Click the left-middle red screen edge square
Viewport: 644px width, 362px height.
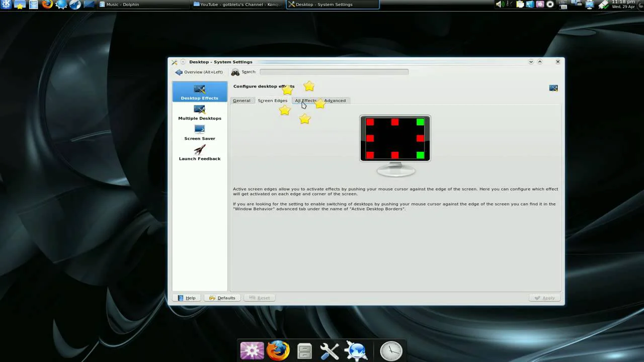pyautogui.click(x=370, y=139)
